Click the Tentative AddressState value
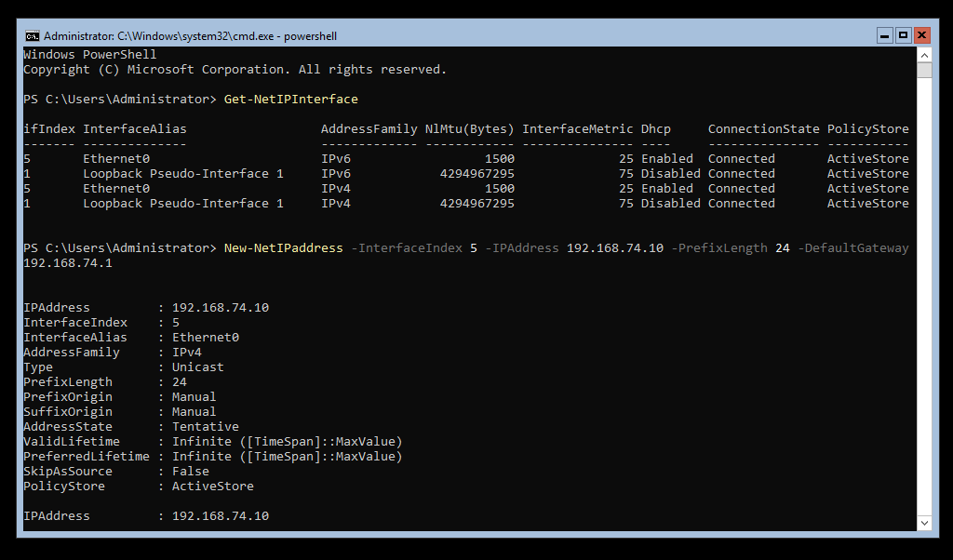The height and width of the screenshot is (560, 953). [x=205, y=427]
